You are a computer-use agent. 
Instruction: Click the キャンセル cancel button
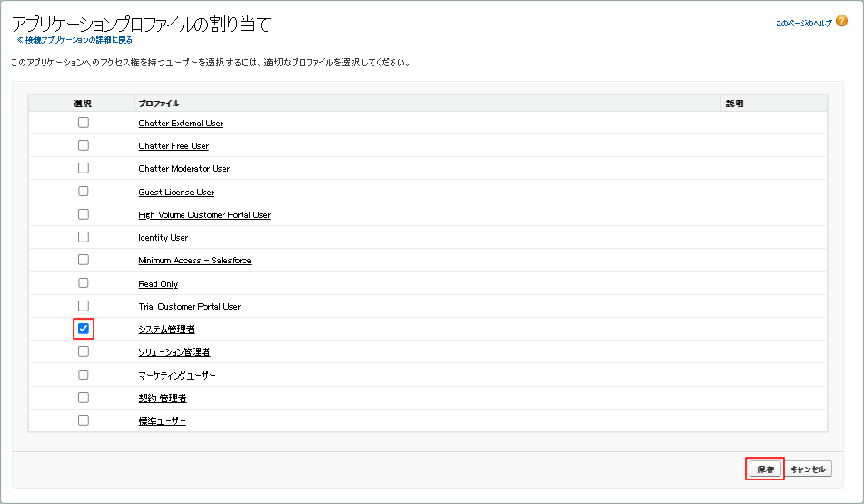click(808, 469)
